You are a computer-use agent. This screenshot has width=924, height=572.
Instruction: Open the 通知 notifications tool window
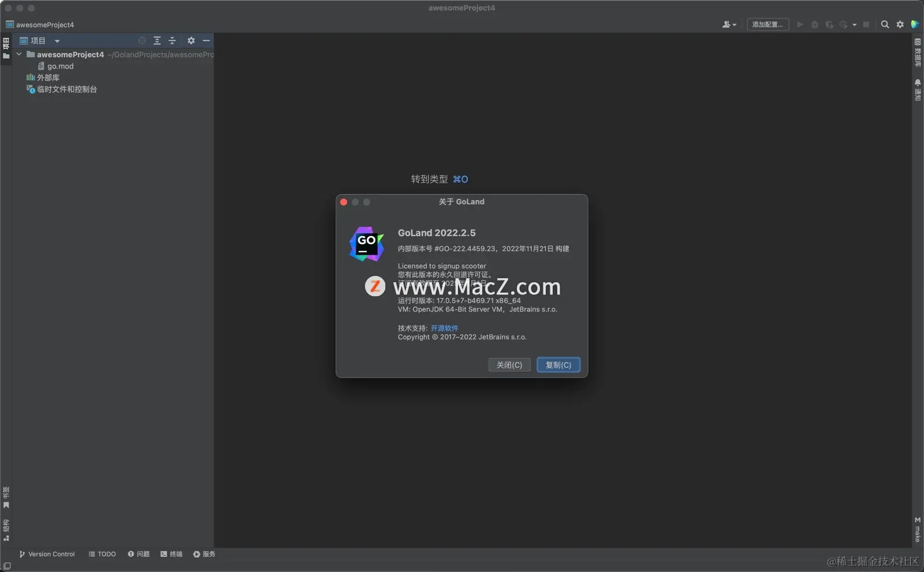[x=918, y=89]
